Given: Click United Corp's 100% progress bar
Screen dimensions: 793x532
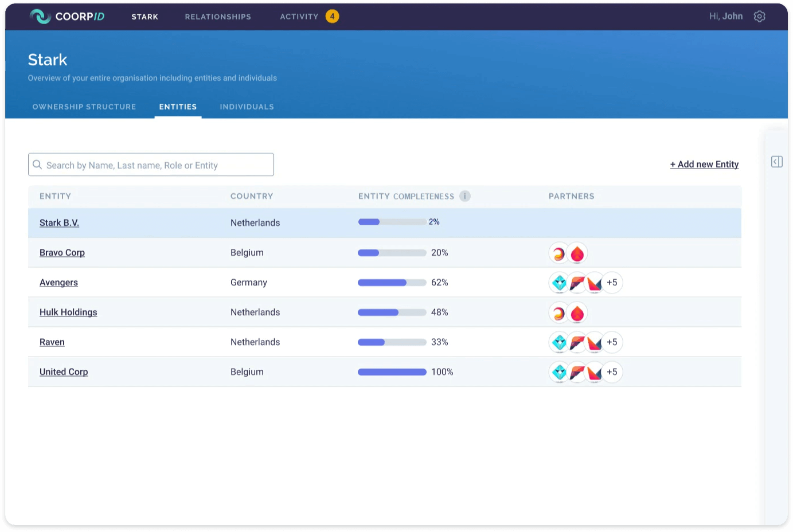Looking at the screenshot, I should (x=392, y=371).
